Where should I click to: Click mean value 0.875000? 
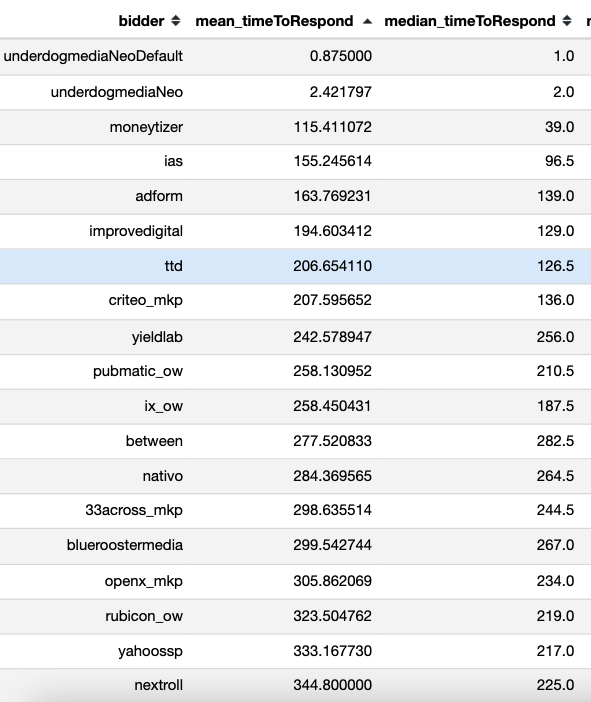(x=341, y=56)
